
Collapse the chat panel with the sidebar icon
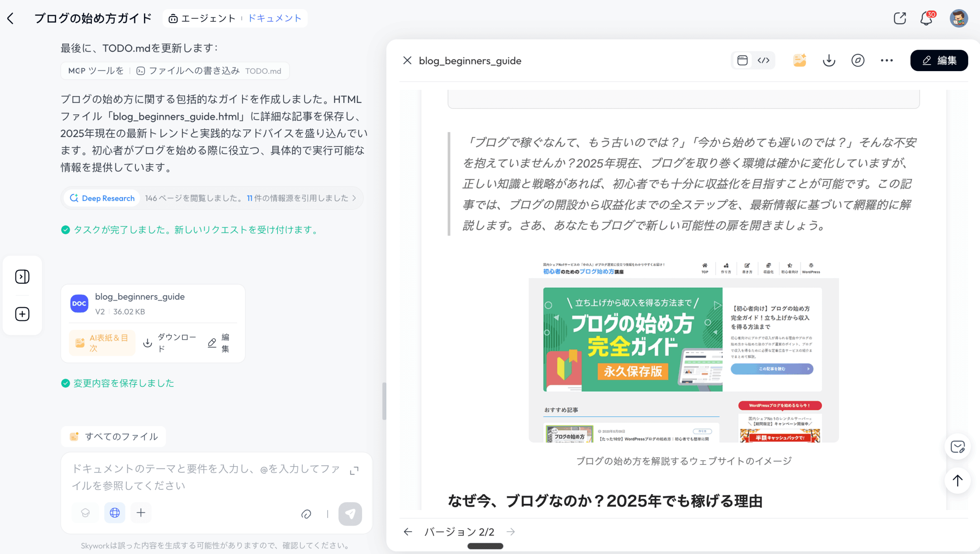22,276
